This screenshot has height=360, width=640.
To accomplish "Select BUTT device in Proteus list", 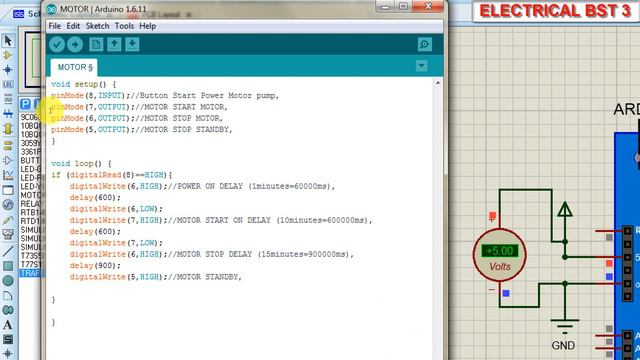I will 31,160.
